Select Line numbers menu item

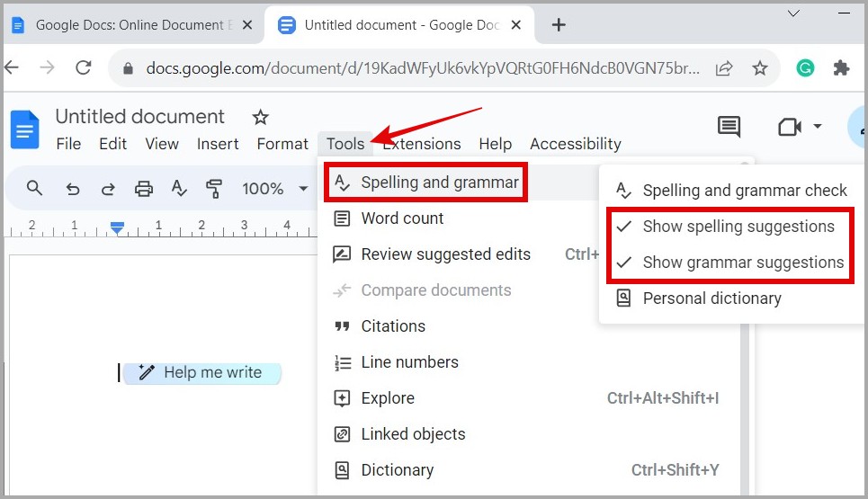pyautogui.click(x=529, y=362)
